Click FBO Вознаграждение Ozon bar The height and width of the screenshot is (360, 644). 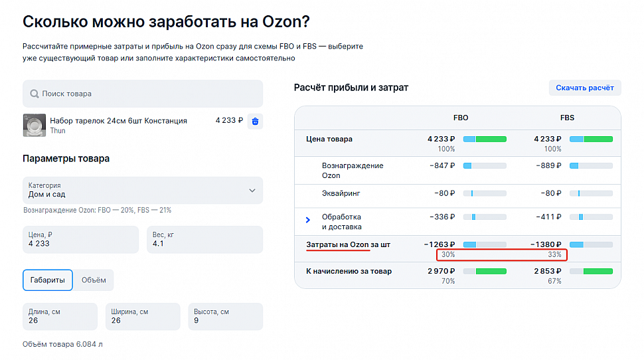point(485,165)
